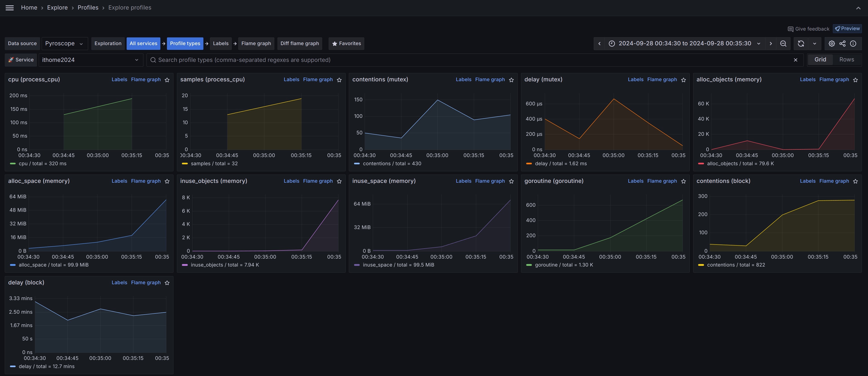868x376 pixels.
Task: Click the alloc_objects red legend swatch
Action: tap(701, 164)
